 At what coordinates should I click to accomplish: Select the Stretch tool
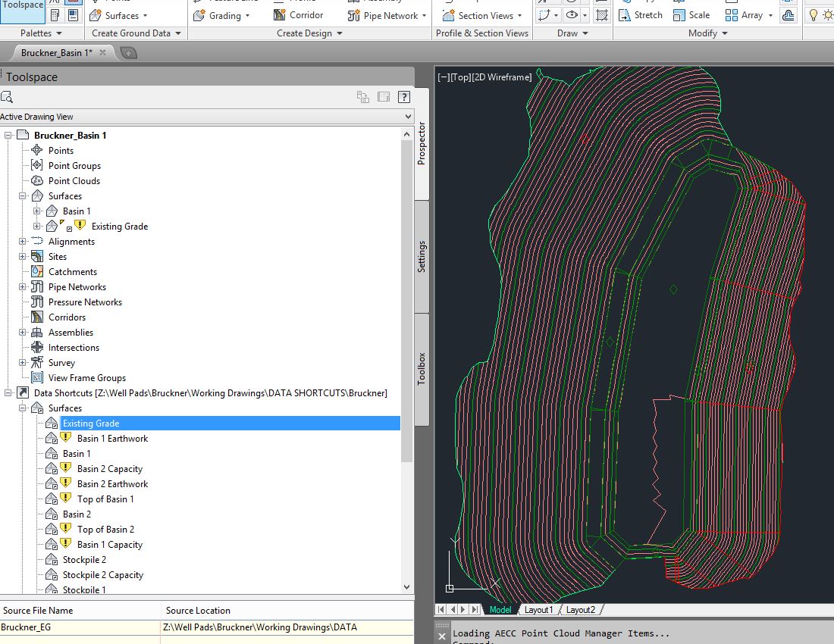pos(641,15)
